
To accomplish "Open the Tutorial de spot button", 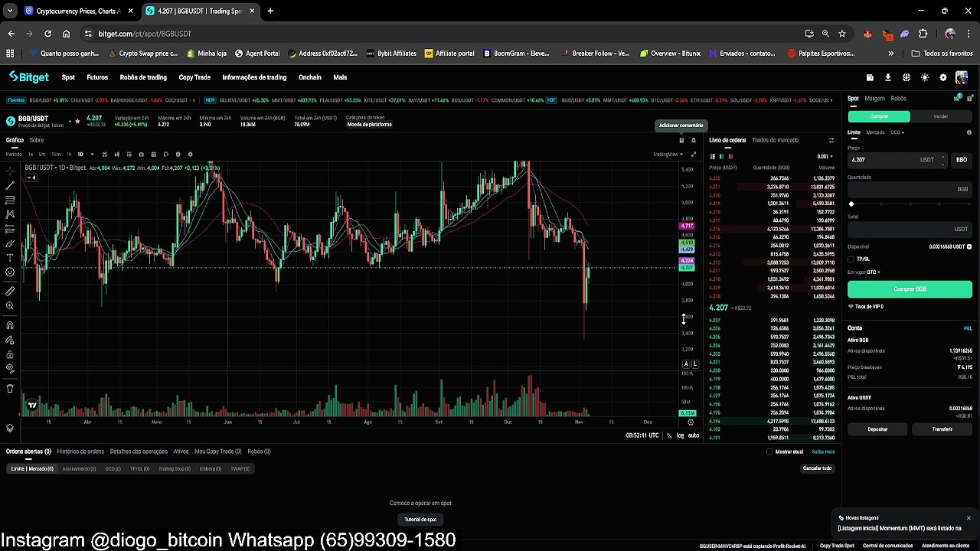I will click(420, 520).
